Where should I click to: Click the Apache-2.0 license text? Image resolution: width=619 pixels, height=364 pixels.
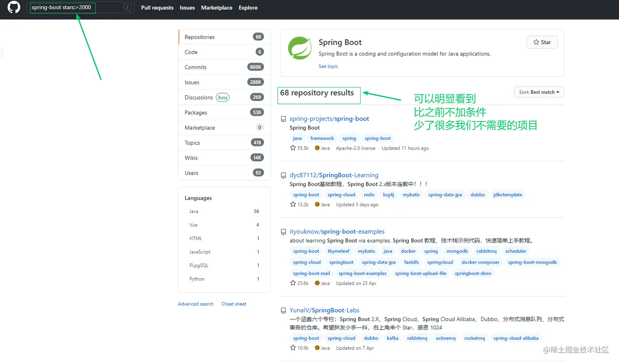coord(355,148)
